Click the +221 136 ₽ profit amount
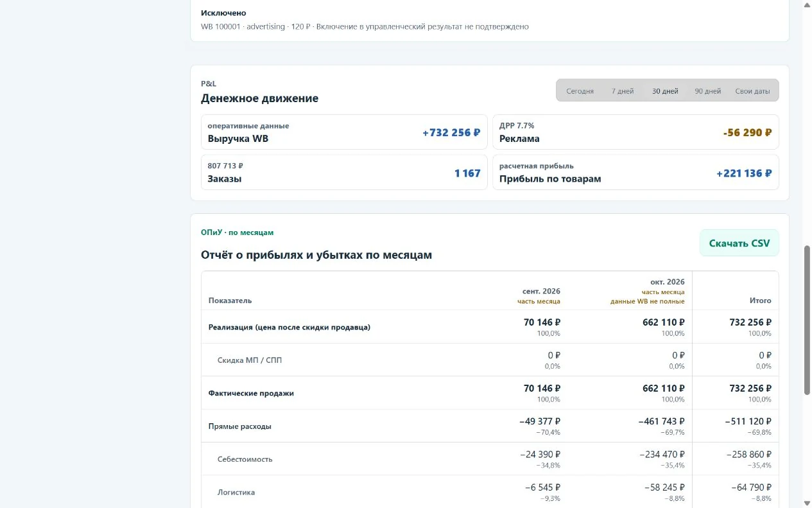The height and width of the screenshot is (508, 812). pos(744,173)
